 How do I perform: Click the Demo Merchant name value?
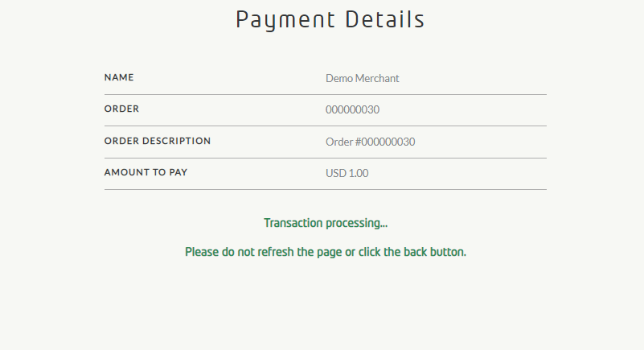pyautogui.click(x=363, y=78)
